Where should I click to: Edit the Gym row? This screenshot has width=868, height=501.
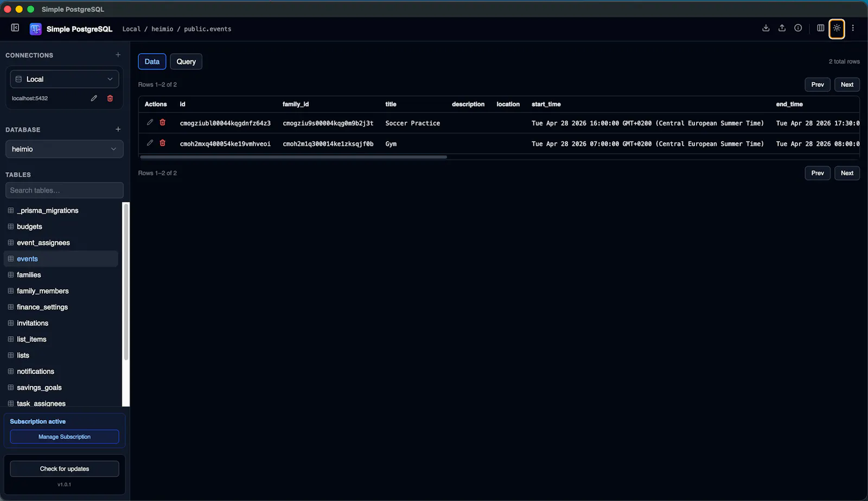[x=150, y=143]
